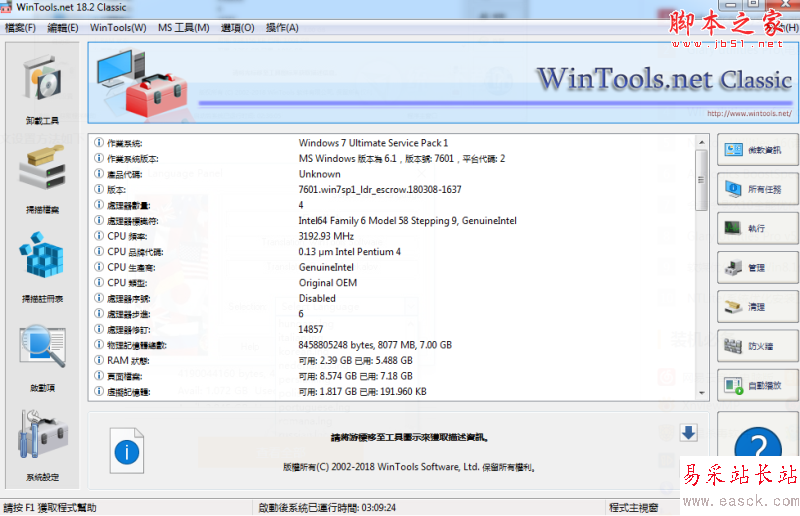Open the 系統設定 system tweaker toolbox icon
Viewport: 800px width, 516px height.
(x=42, y=433)
